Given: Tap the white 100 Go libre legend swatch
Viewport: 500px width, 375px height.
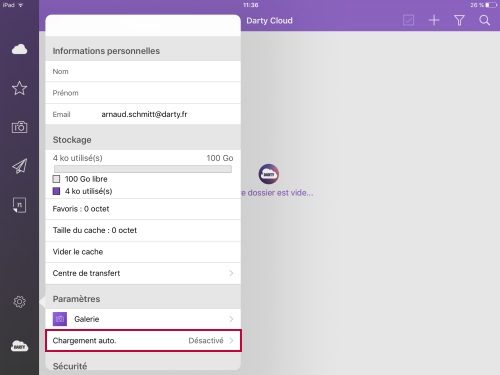Looking at the screenshot, I should pyautogui.click(x=56, y=179).
